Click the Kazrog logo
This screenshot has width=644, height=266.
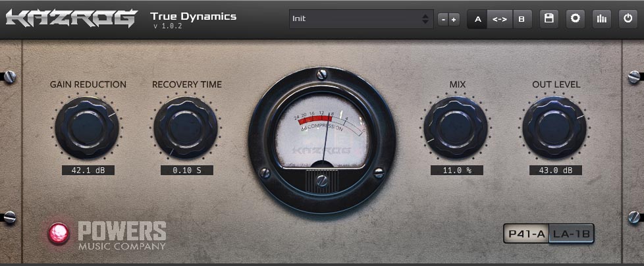(x=71, y=18)
